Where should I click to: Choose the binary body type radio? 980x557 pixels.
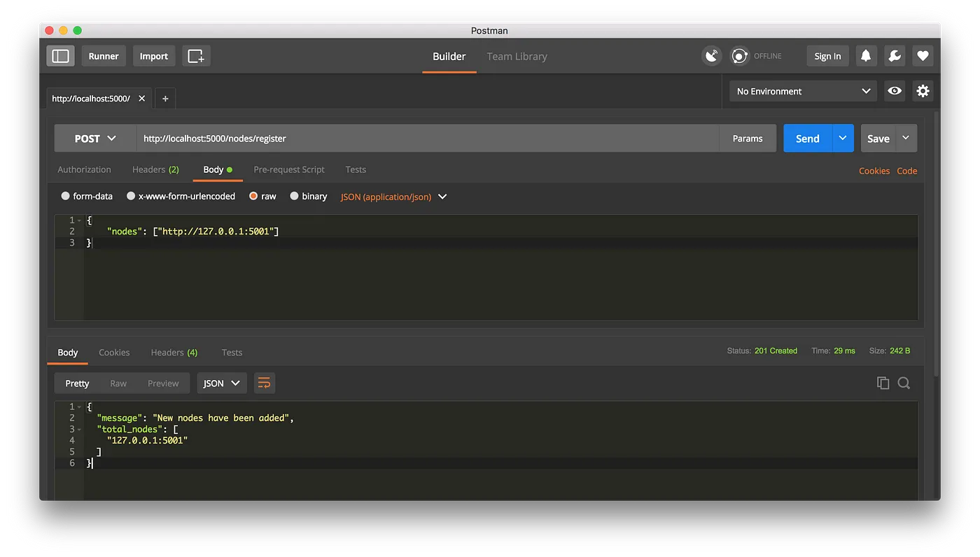[294, 197]
